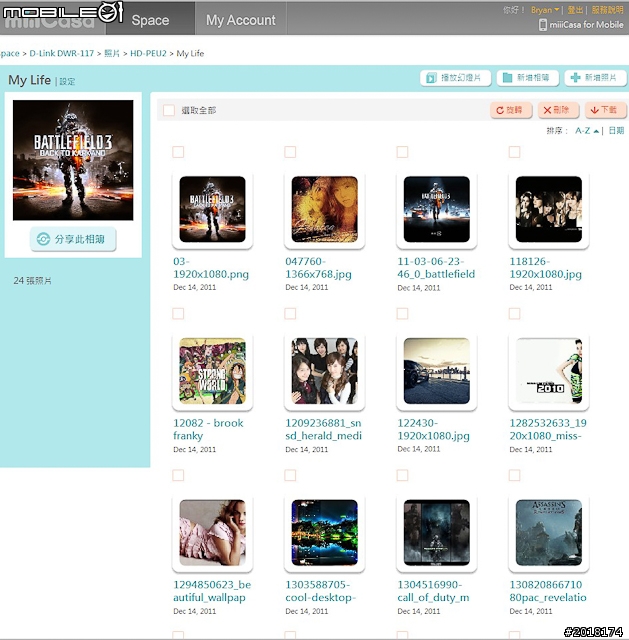Viewport: 629px width, 640px height.
Task: Click the mobile phone icon
Action: click(542, 25)
